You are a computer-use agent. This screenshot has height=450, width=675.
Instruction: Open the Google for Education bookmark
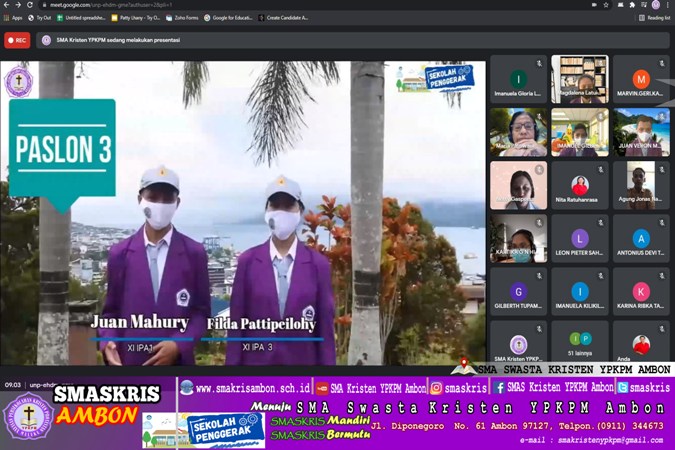coord(228,18)
